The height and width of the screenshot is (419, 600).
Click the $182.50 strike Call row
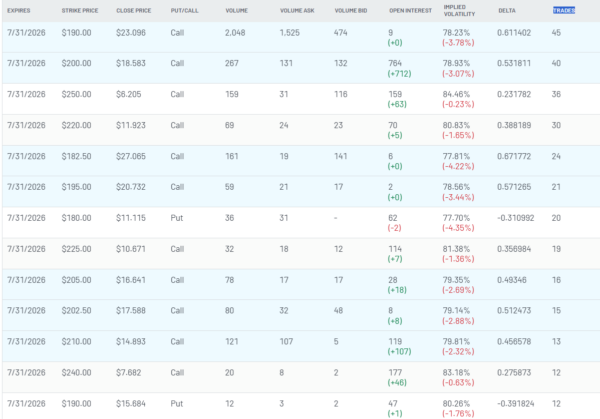tap(301, 161)
